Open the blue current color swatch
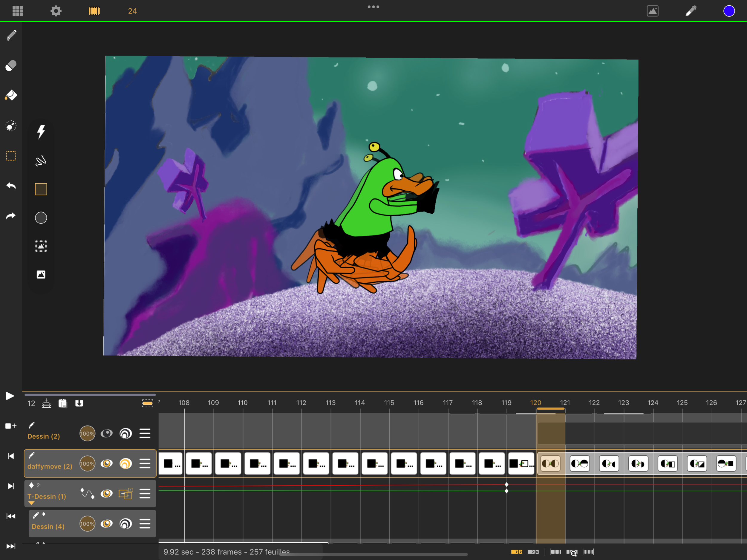 [729, 11]
